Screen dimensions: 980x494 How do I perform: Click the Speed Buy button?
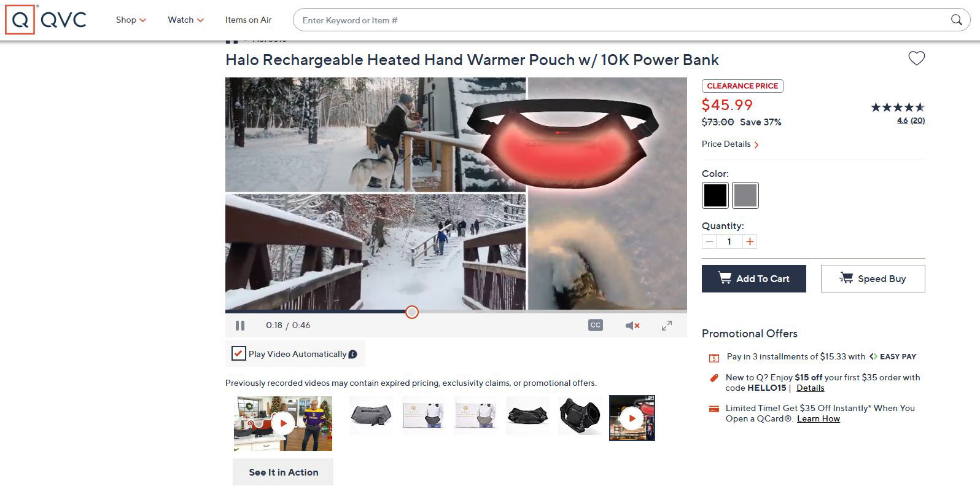coord(873,279)
